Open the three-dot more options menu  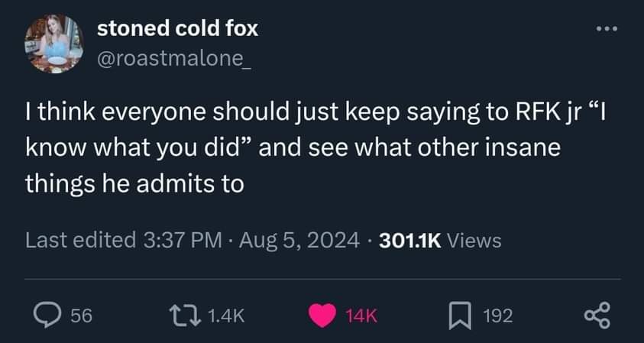click(x=607, y=29)
